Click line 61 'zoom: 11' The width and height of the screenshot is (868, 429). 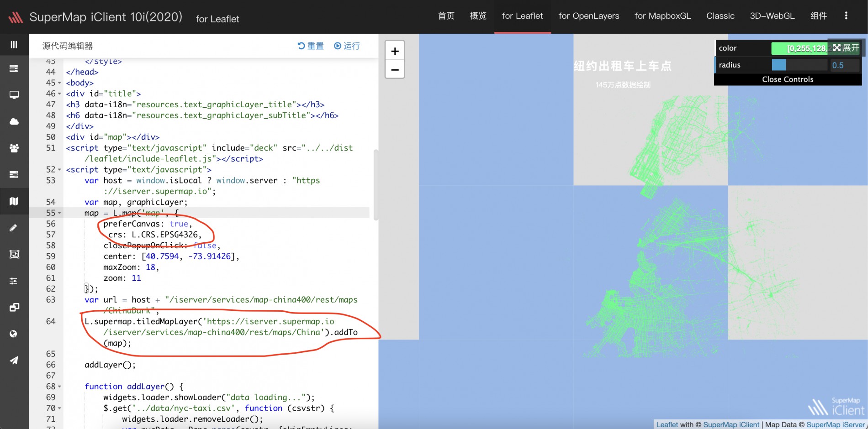coord(122,278)
